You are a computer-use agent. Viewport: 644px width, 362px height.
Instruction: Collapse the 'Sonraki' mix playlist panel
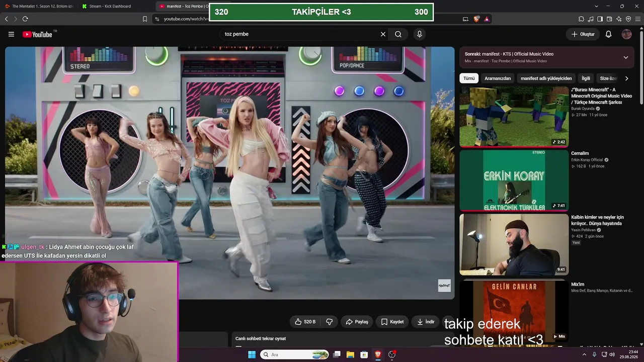pos(626,57)
